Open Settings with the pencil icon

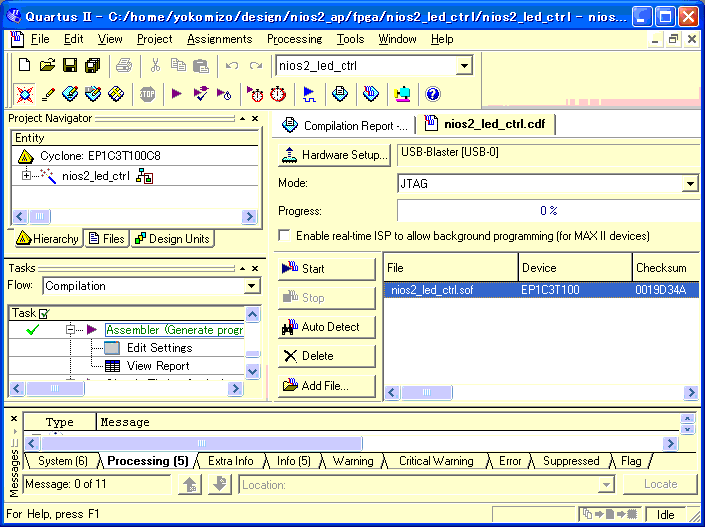coord(48,94)
